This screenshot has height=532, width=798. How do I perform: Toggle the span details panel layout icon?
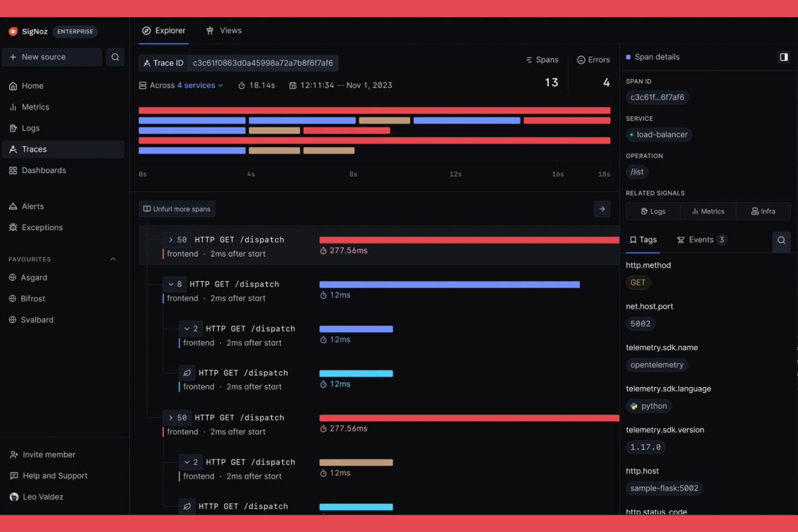784,57
